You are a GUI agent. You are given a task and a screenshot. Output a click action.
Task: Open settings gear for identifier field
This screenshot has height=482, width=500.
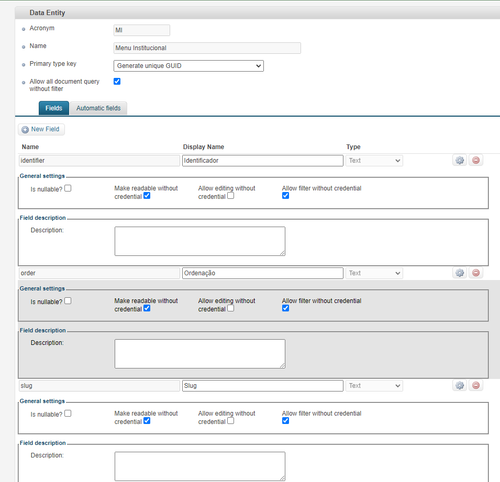460,160
